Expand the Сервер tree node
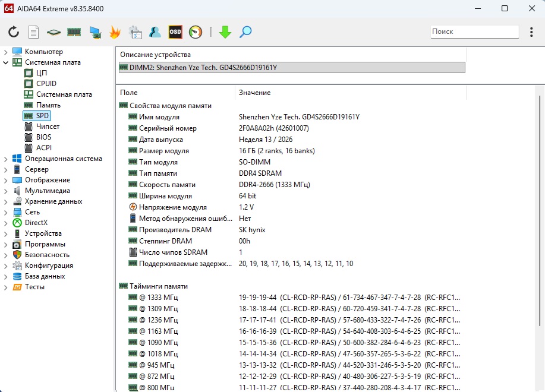The width and height of the screenshot is (545, 392). [x=5, y=170]
